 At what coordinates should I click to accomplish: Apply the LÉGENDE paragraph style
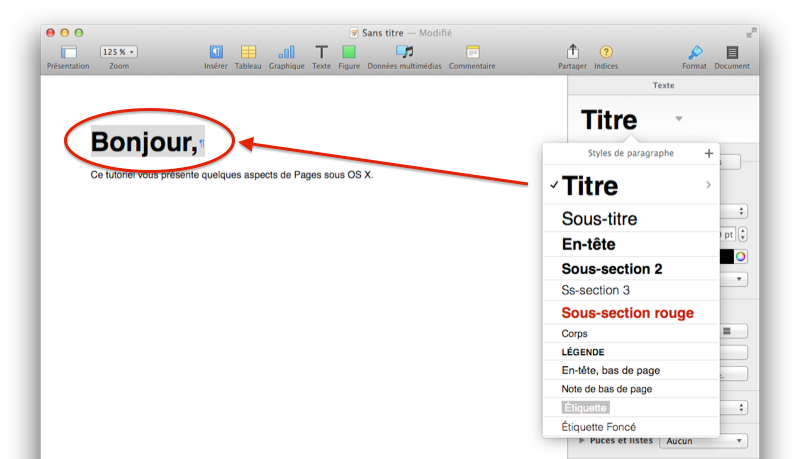coord(631,352)
